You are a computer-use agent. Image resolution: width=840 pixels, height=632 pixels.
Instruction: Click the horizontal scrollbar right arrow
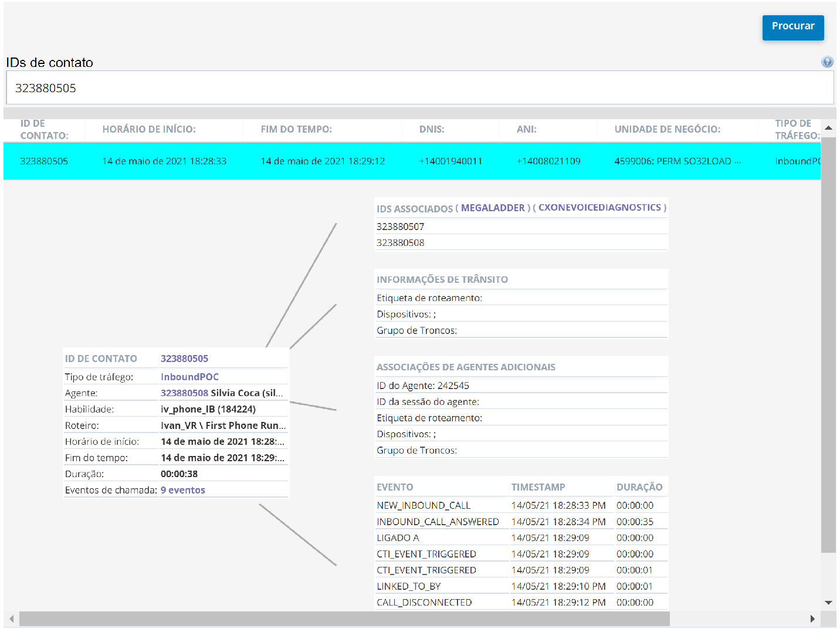[x=812, y=619]
